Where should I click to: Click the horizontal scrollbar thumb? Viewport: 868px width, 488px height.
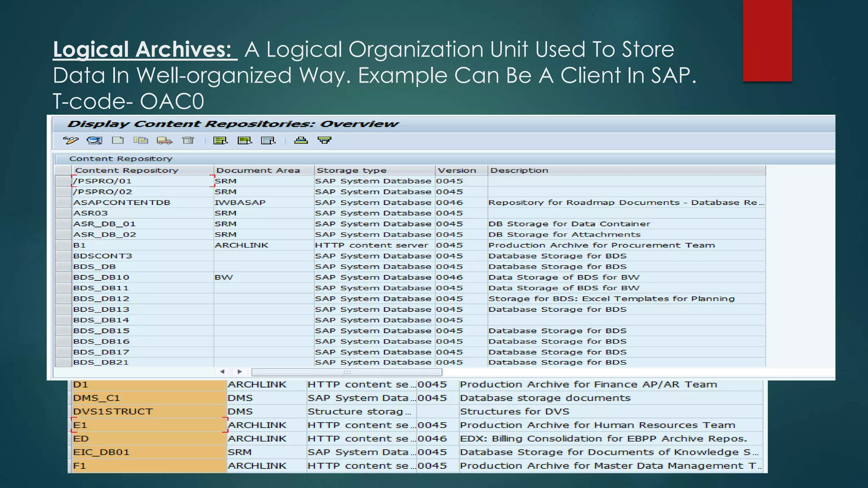tap(347, 372)
